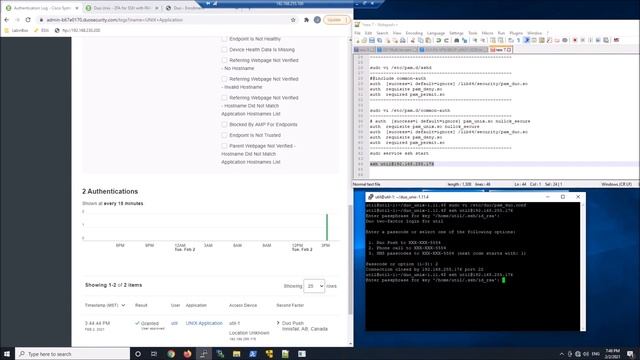Click the Notepad++ Print icon
The height and width of the screenshot is (360, 640).
click(x=403, y=40)
